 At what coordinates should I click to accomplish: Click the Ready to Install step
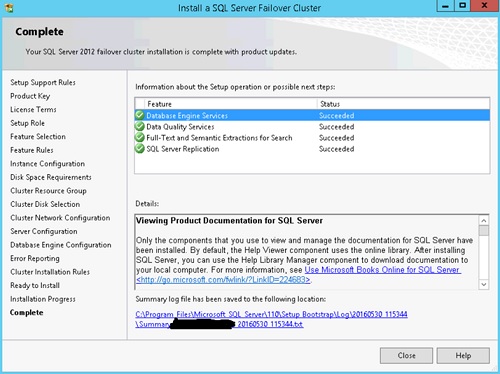(x=35, y=285)
